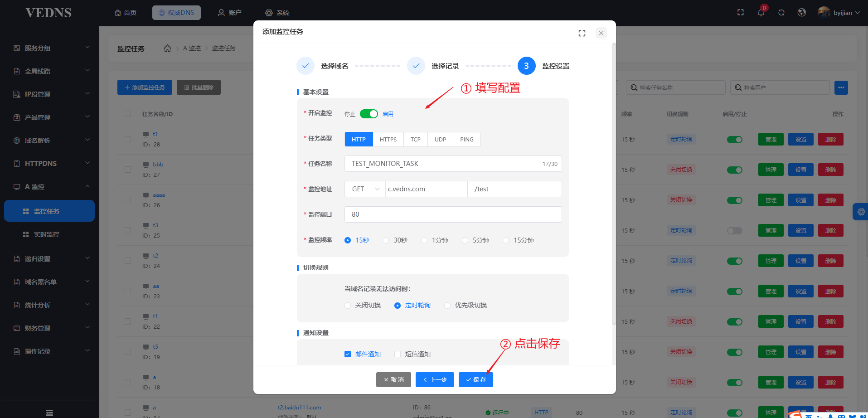Viewport: 868px width, 418px height.
Task: Collapse the A 监控 sidebar menu
Action: (x=87, y=186)
